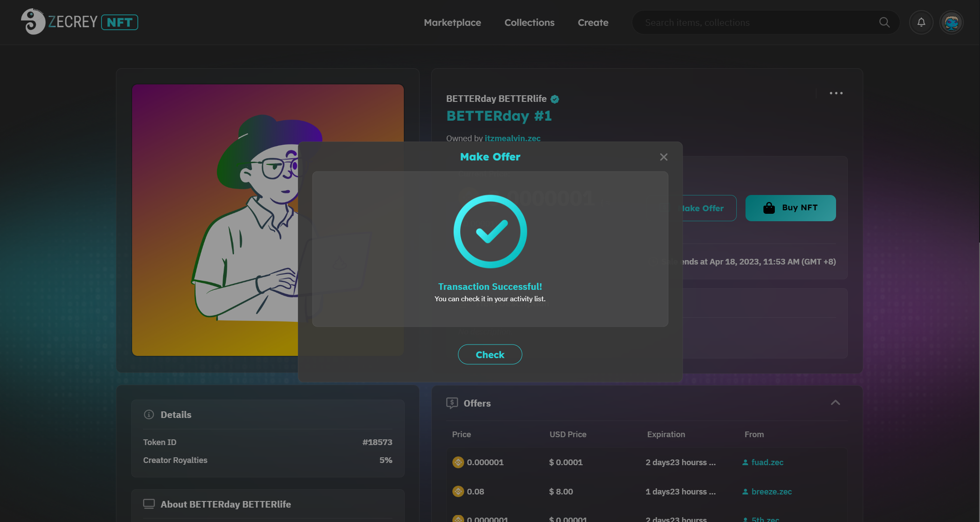Select the Create nav item
Screen dimensions: 980x522
(593, 22)
